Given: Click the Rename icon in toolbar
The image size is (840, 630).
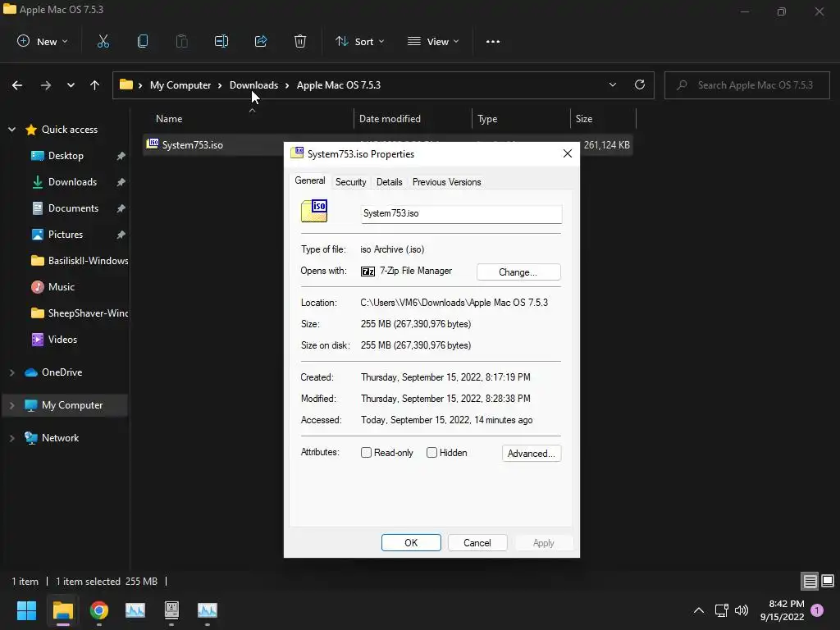Looking at the screenshot, I should 221,41.
